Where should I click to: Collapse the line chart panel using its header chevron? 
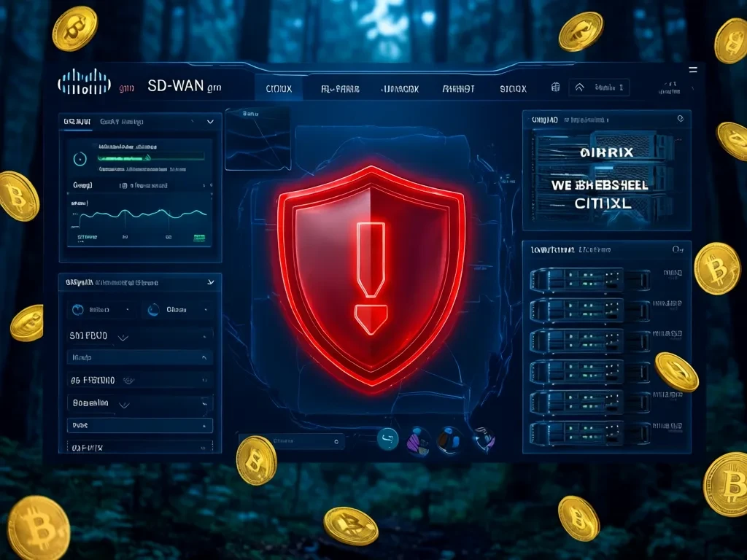tap(210, 122)
